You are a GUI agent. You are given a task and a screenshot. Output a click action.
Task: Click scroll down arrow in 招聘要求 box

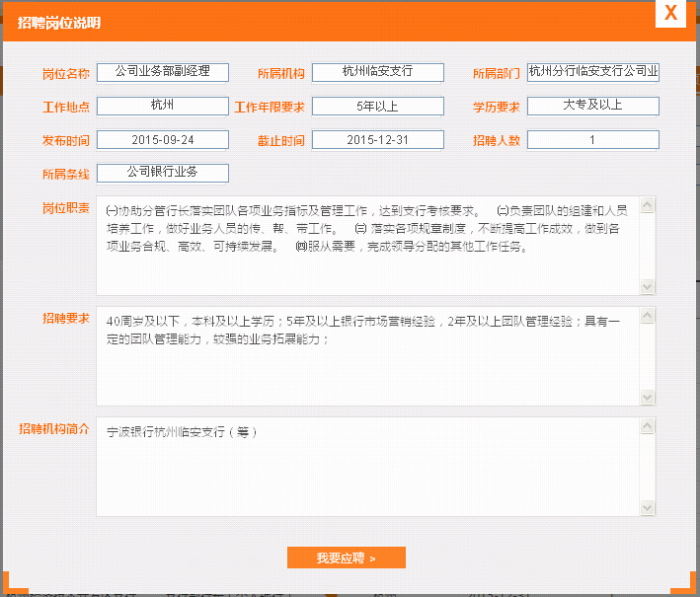(x=648, y=397)
